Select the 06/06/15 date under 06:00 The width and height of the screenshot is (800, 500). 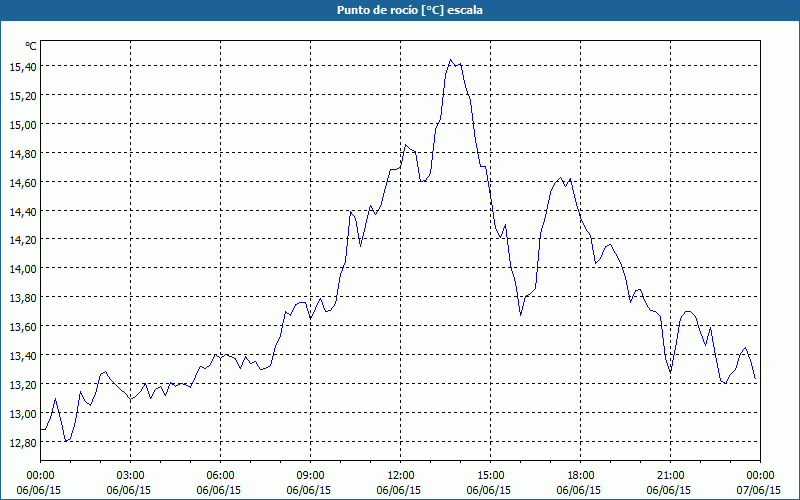coord(219,490)
